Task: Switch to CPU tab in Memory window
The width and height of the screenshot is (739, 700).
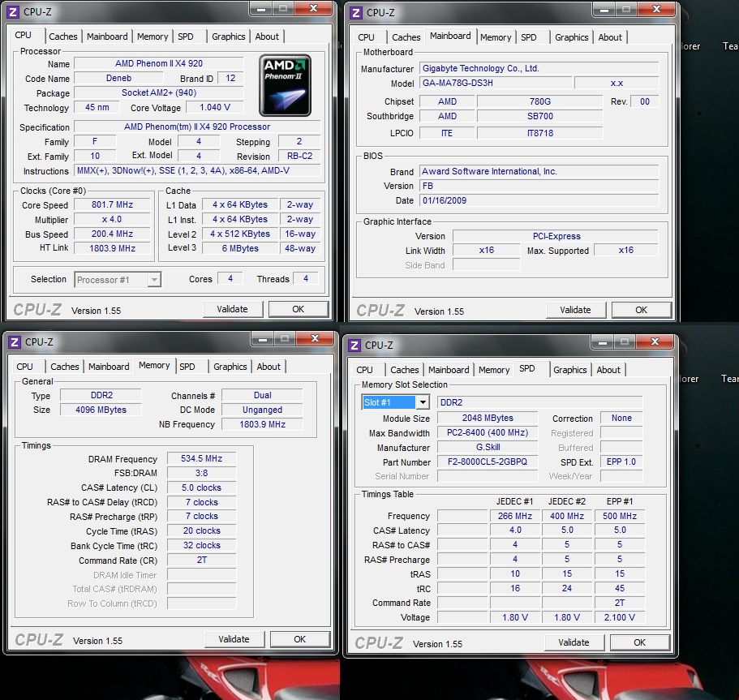Action: (x=25, y=367)
